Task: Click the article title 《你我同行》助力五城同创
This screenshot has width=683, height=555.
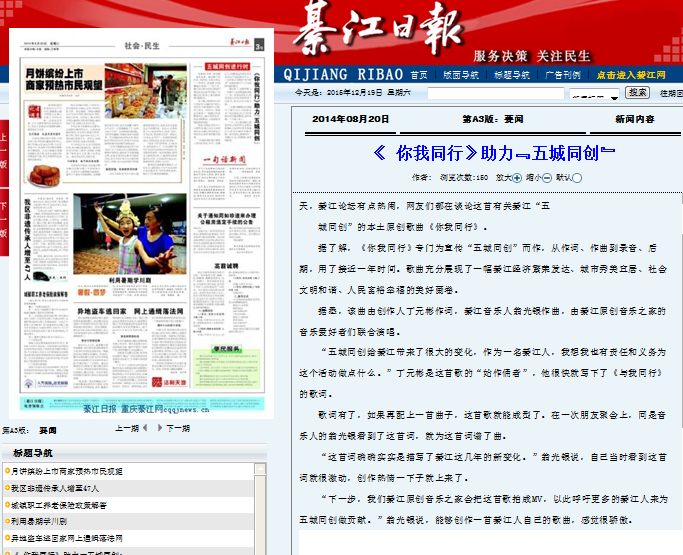Action: coord(494,153)
